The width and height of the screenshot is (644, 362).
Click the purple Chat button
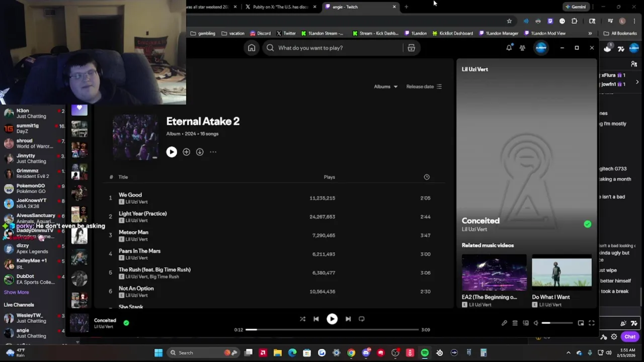(x=630, y=337)
